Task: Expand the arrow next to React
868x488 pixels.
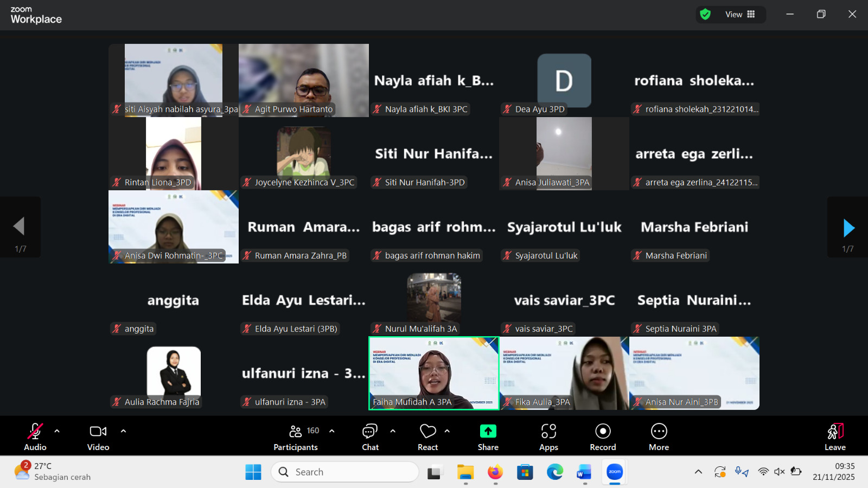Action: [x=447, y=431]
